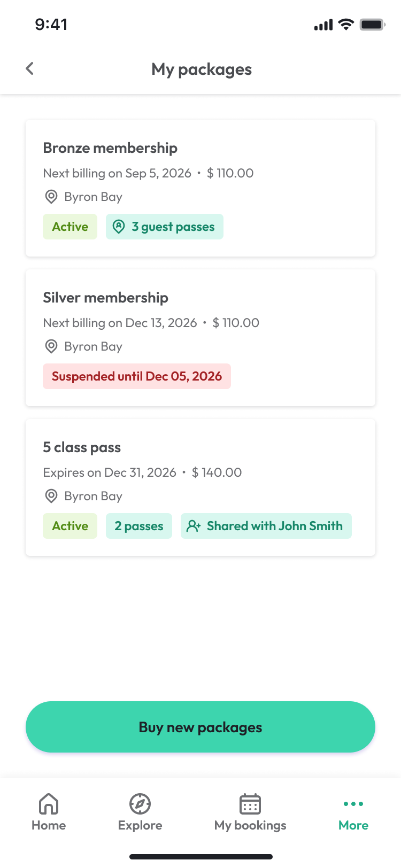Tap the My bookings calendar icon
This screenshot has height=868, width=401.
point(250,803)
